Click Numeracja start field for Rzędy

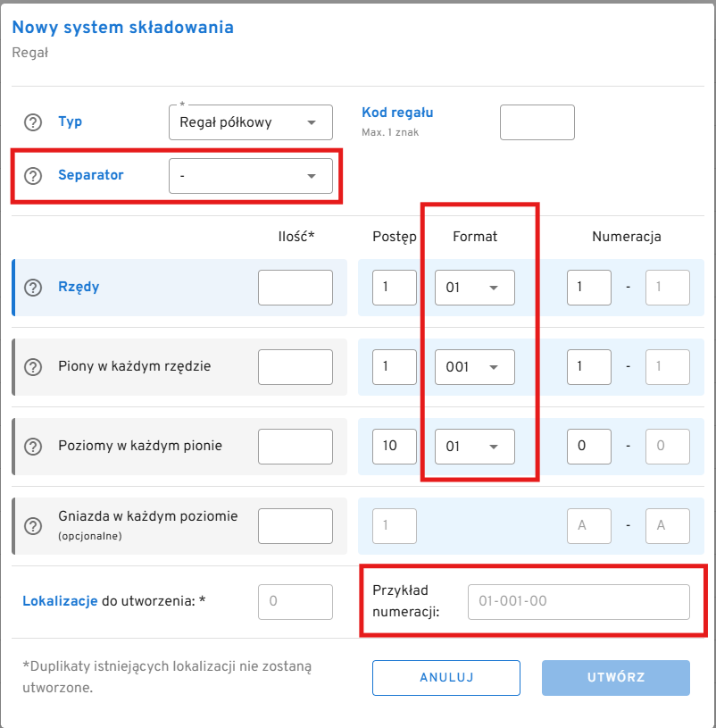point(588,288)
